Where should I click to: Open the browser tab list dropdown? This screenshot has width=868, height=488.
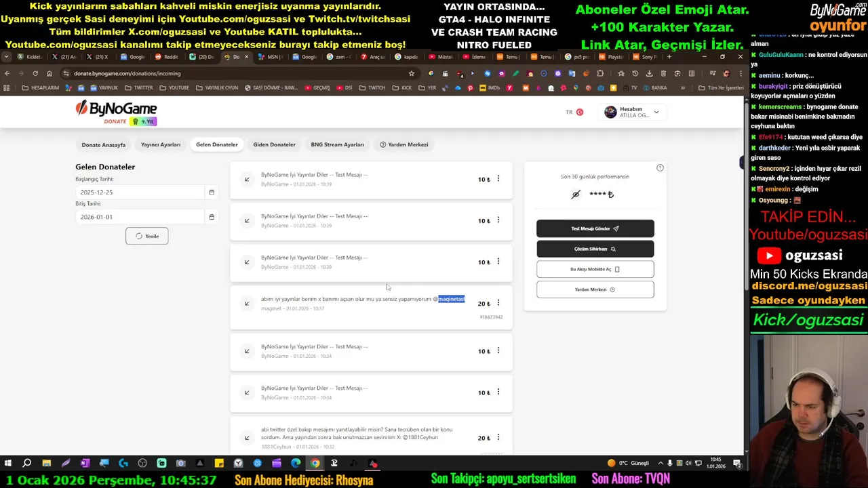pos(6,57)
